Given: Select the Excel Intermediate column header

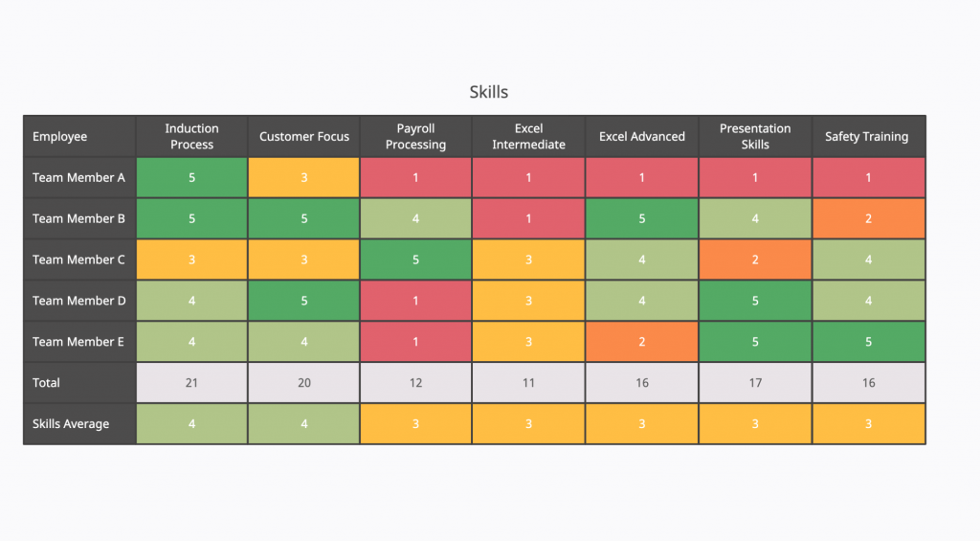Looking at the screenshot, I should [x=528, y=136].
